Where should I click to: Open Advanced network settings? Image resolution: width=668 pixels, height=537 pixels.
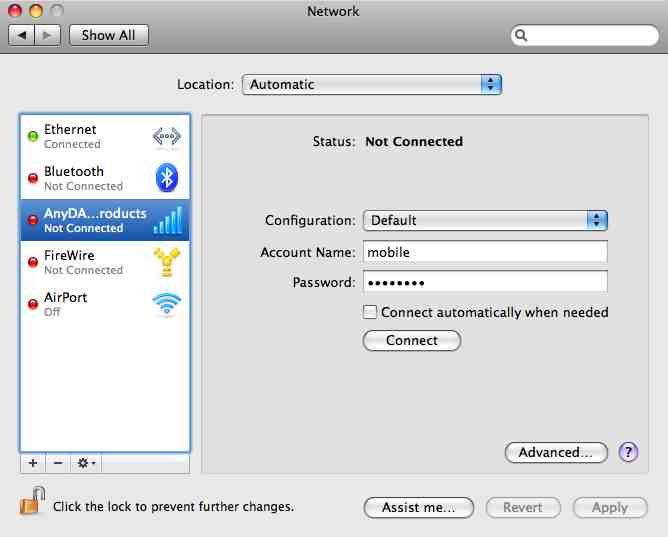tap(556, 453)
